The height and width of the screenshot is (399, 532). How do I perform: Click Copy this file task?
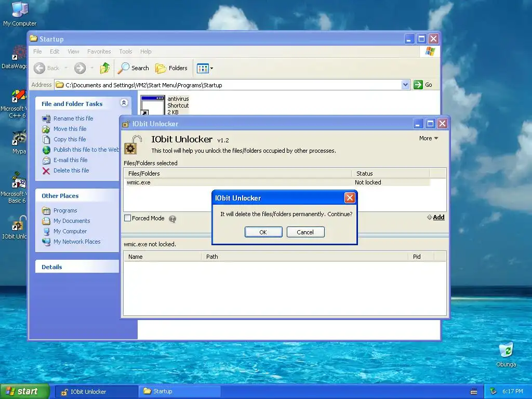(64, 139)
